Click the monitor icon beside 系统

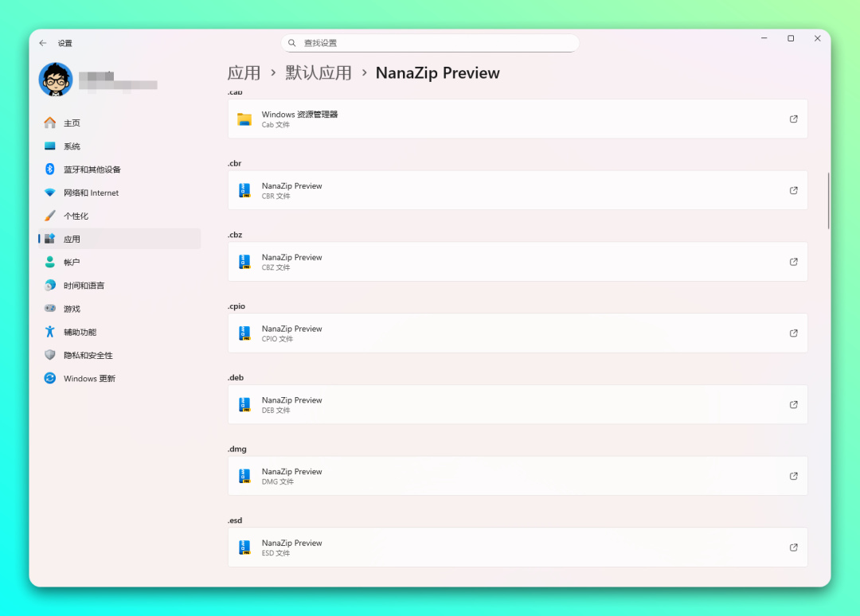click(50, 146)
